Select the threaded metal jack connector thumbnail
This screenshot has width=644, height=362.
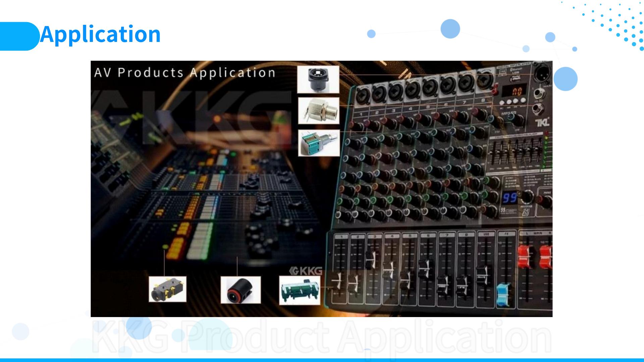click(318, 111)
